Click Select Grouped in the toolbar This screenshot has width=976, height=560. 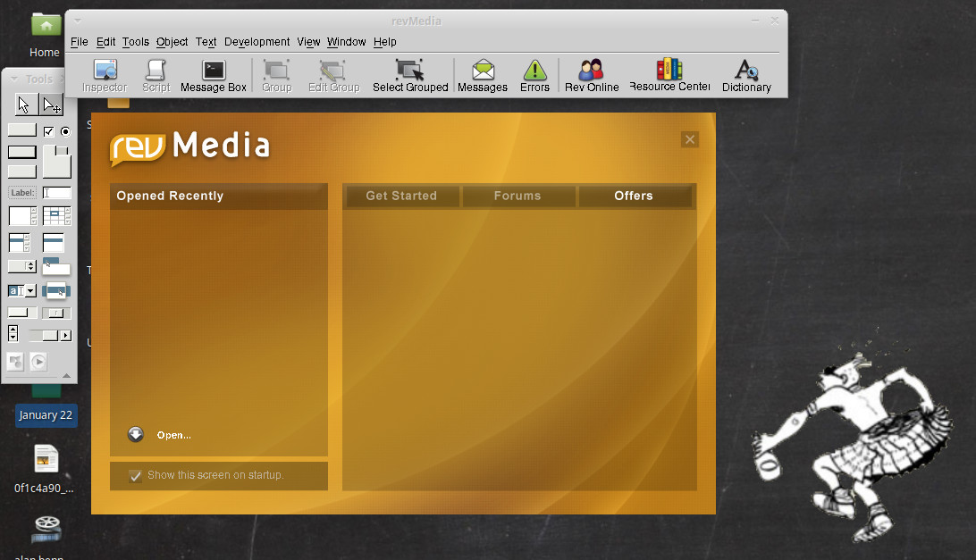pos(410,75)
